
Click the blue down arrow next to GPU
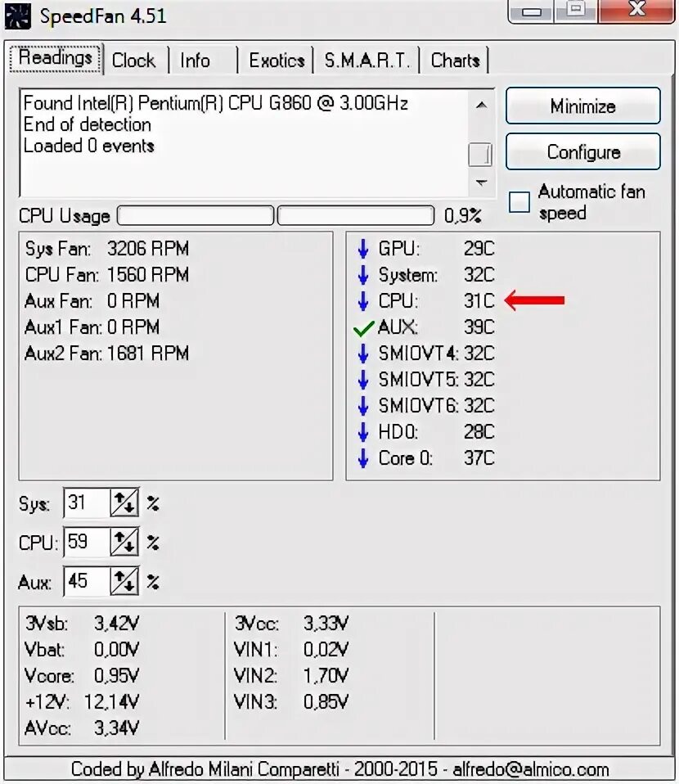[x=363, y=249]
